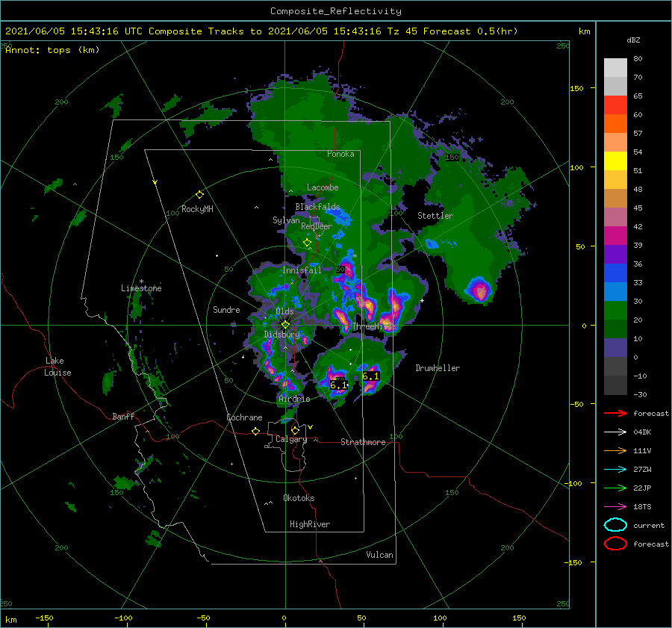Click the HighRiver label

[x=310, y=524]
